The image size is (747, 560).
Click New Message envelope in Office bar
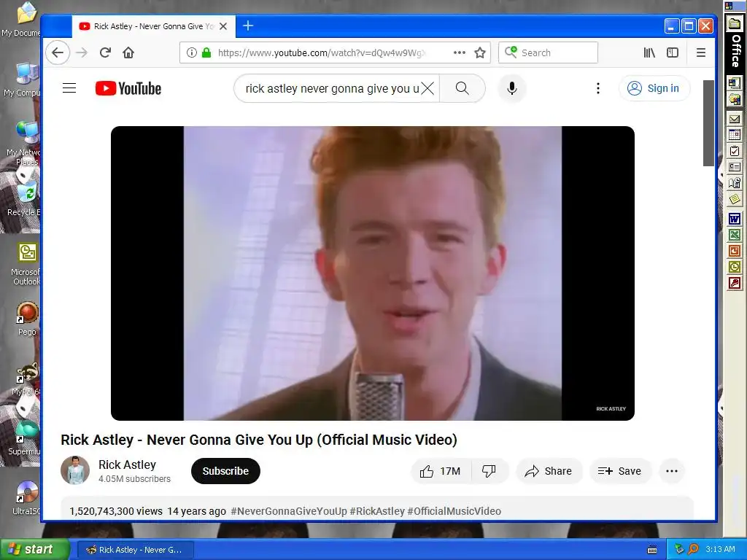coord(735,119)
